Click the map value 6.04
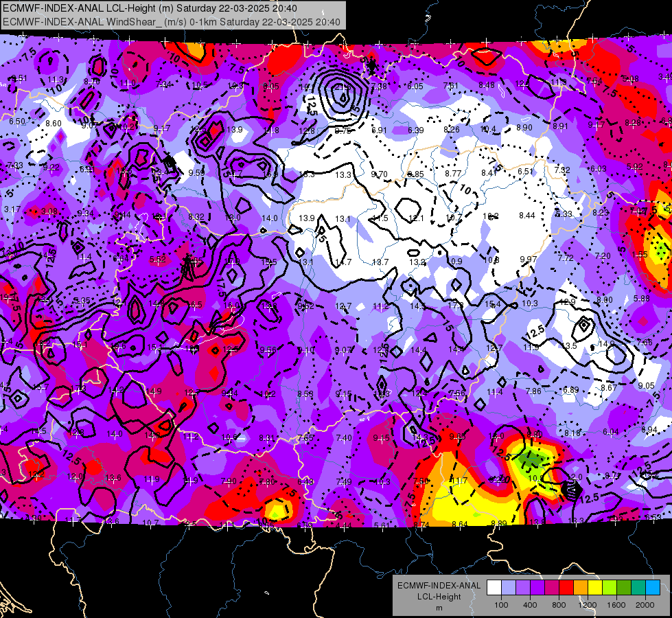Screen dimensions: 672x618 point(611,431)
